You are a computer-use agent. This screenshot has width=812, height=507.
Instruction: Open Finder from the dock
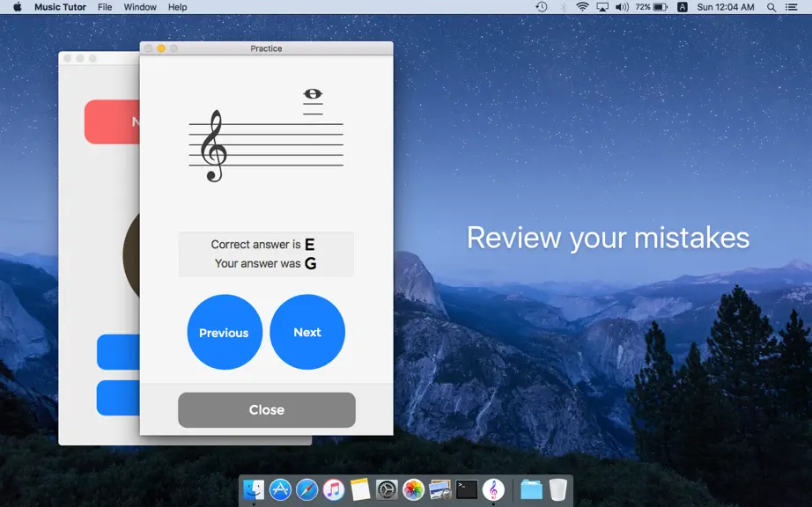[x=254, y=489]
